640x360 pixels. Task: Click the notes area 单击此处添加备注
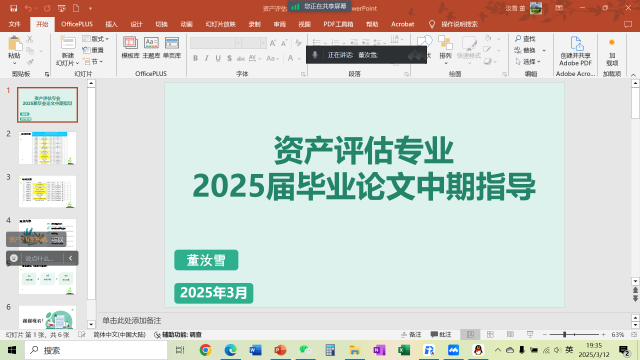tap(131, 320)
